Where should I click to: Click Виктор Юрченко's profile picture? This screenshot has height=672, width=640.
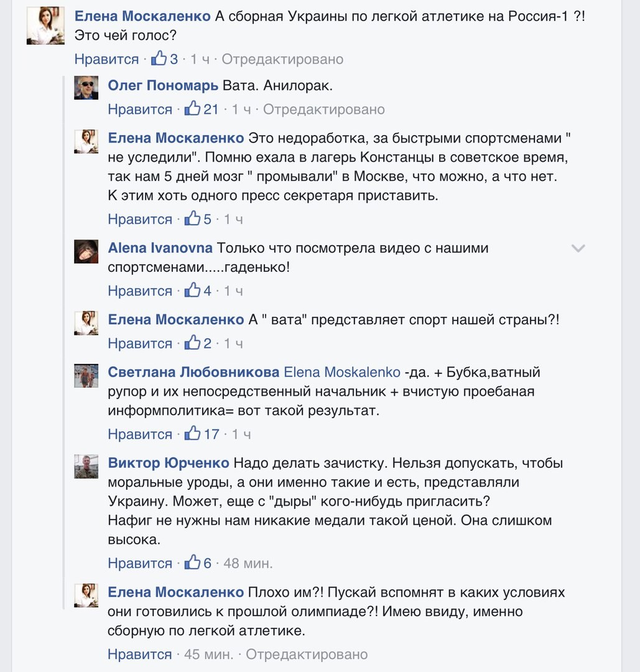(x=86, y=466)
